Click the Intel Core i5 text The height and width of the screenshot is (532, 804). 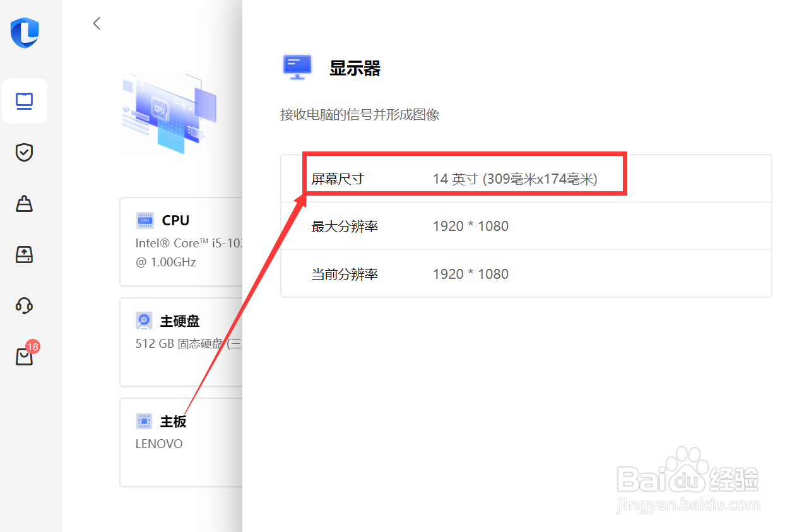click(189, 243)
